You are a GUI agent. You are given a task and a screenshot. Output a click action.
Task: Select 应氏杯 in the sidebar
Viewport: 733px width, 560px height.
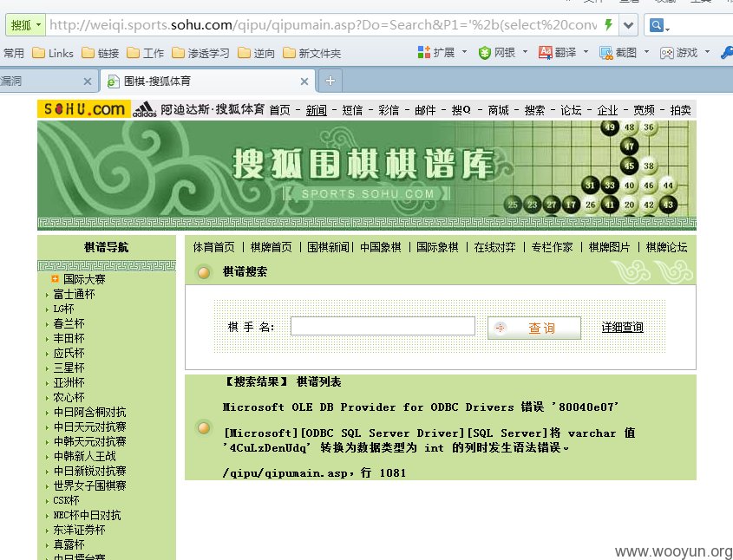click(x=69, y=353)
